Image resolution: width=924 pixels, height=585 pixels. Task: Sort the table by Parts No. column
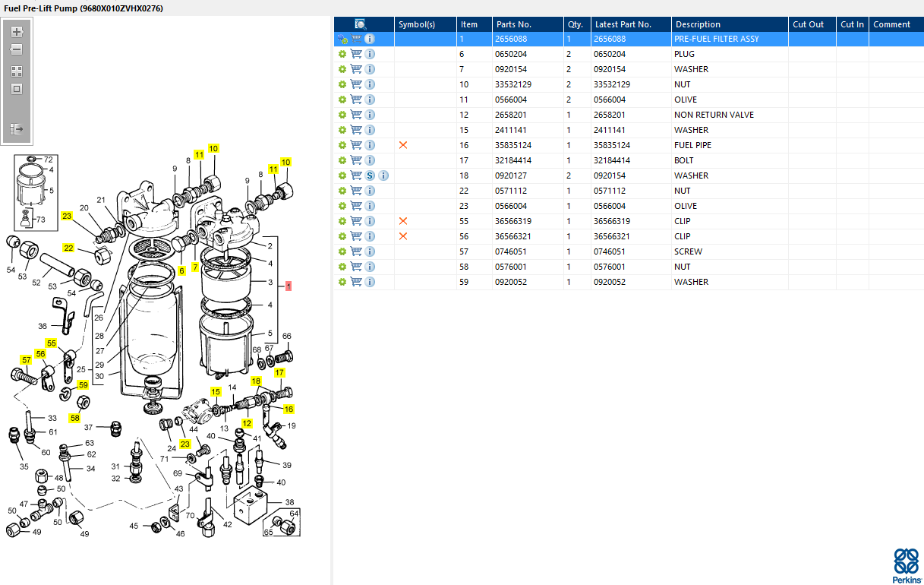click(514, 24)
